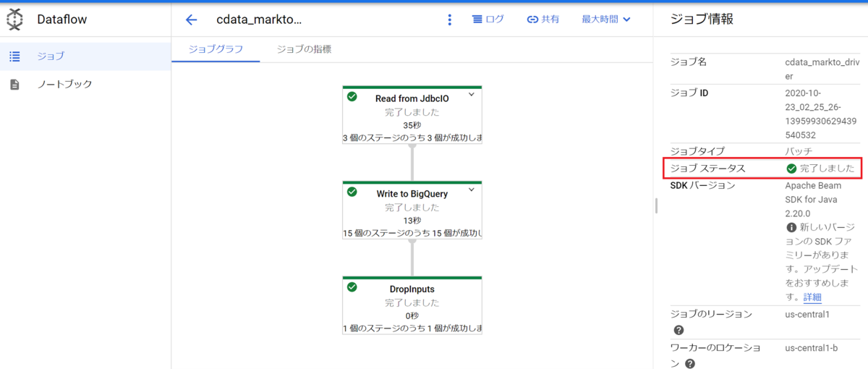This screenshot has width=868, height=369.
Task: Click the ジョブ list icon in sidebar
Action: 14,56
